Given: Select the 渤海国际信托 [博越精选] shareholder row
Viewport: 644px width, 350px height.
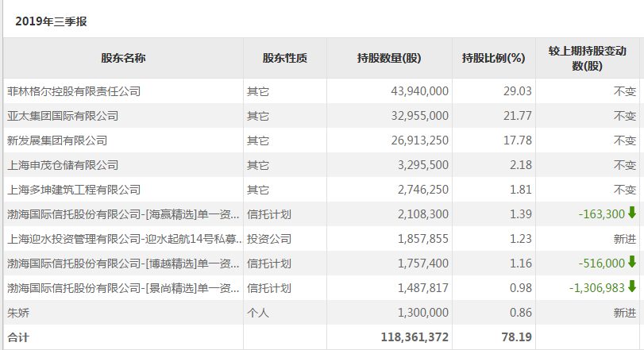Looking at the screenshot, I should pyautogui.click(x=123, y=263).
